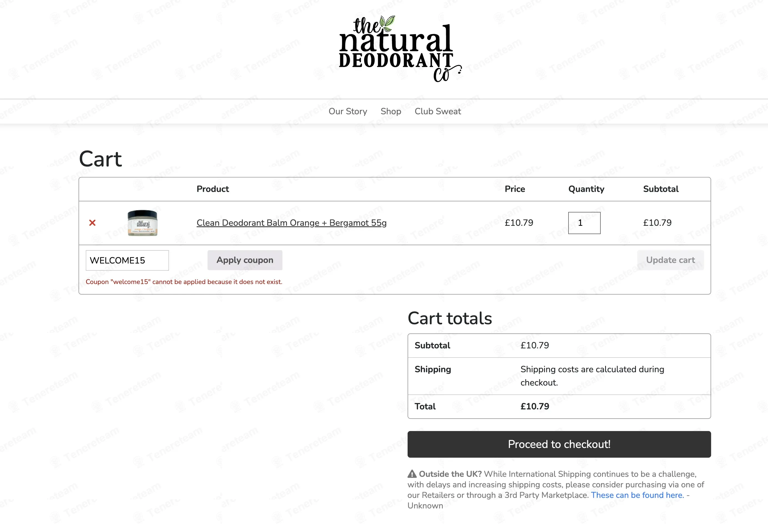
Task: Click the Subtotal value £10.79 in Cart totals
Action: coord(535,345)
